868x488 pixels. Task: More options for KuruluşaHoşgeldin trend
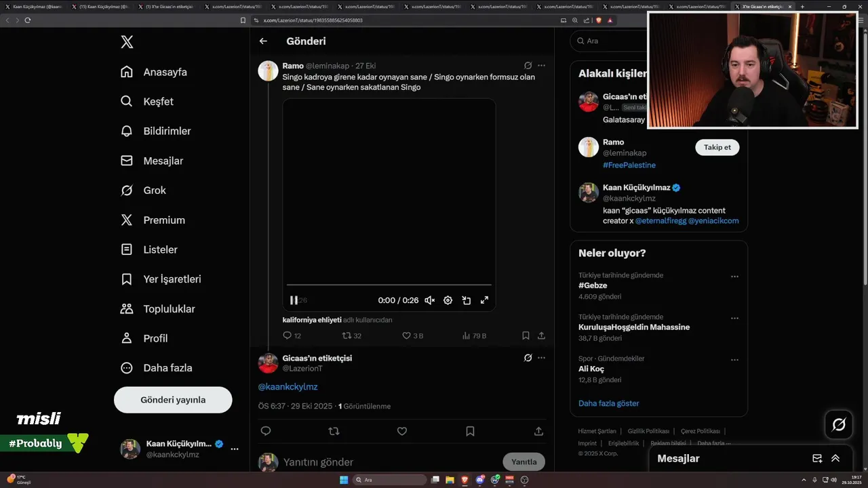point(734,318)
